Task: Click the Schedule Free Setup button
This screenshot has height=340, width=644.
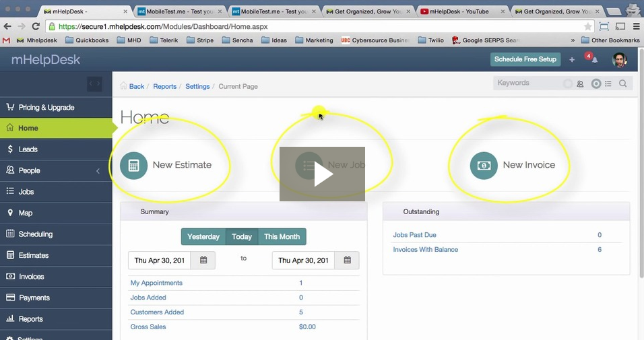Action: pos(525,59)
